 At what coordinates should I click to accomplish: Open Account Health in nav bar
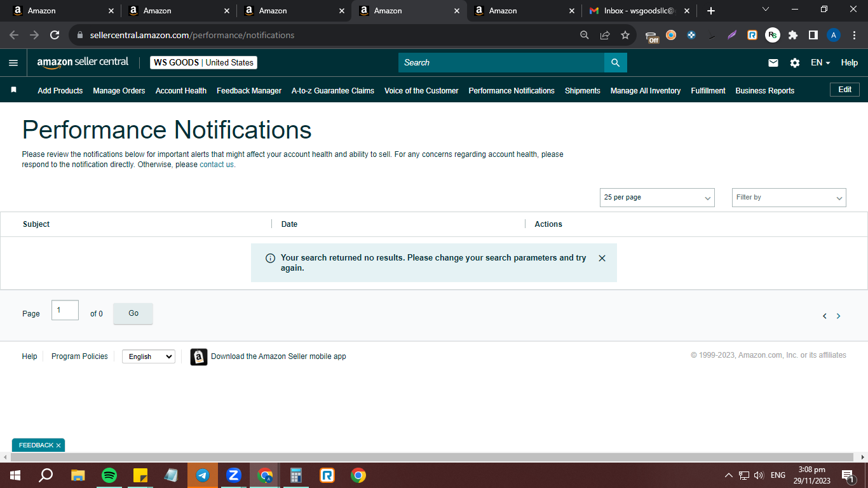[181, 91]
